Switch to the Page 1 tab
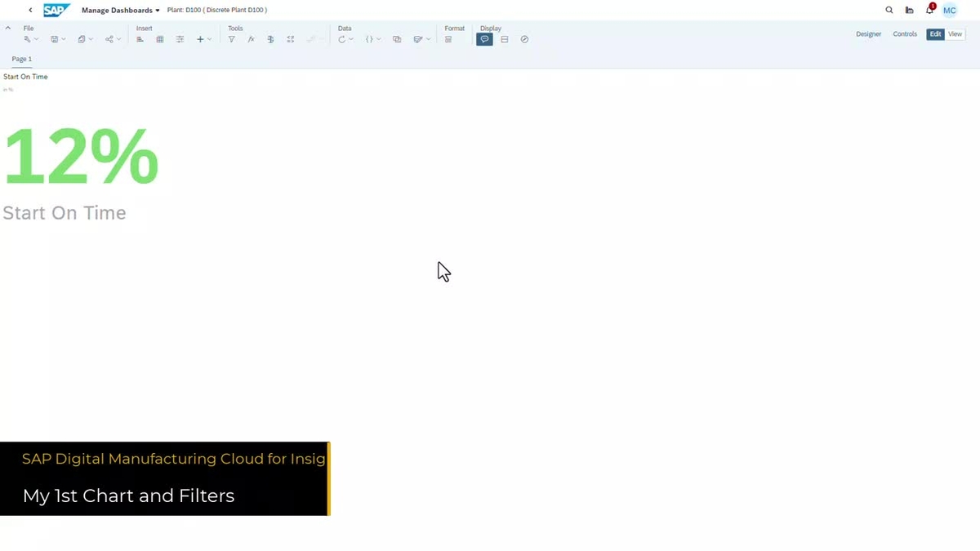980x551 pixels. tap(21, 59)
